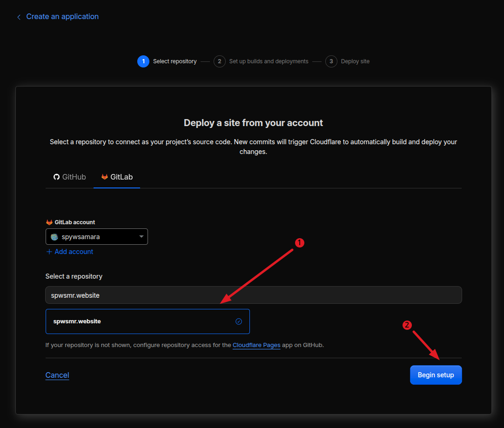Click the Begin setup button
The height and width of the screenshot is (428, 504).
pyautogui.click(x=436, y=375)
